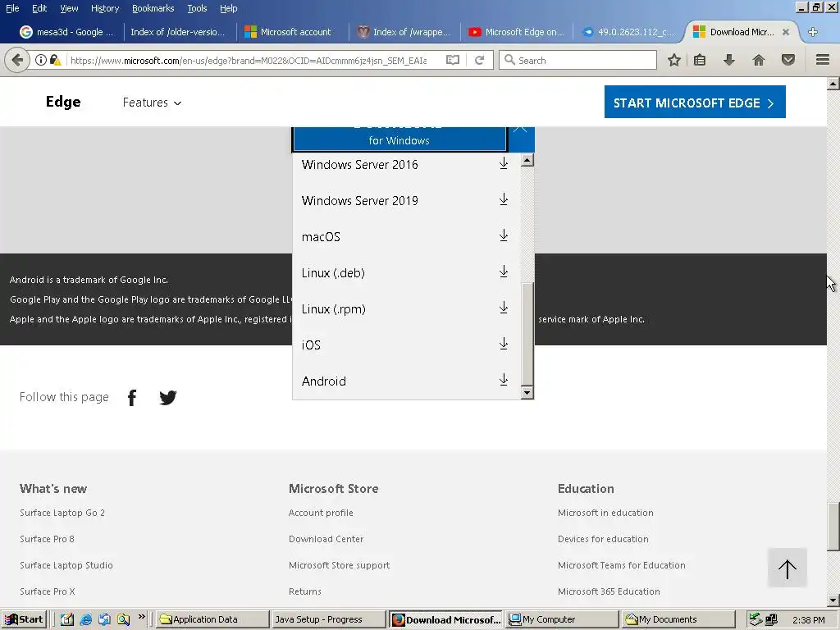Click the lock warning icon in address bar
840x630 pixels.
[x=56, y=60]
